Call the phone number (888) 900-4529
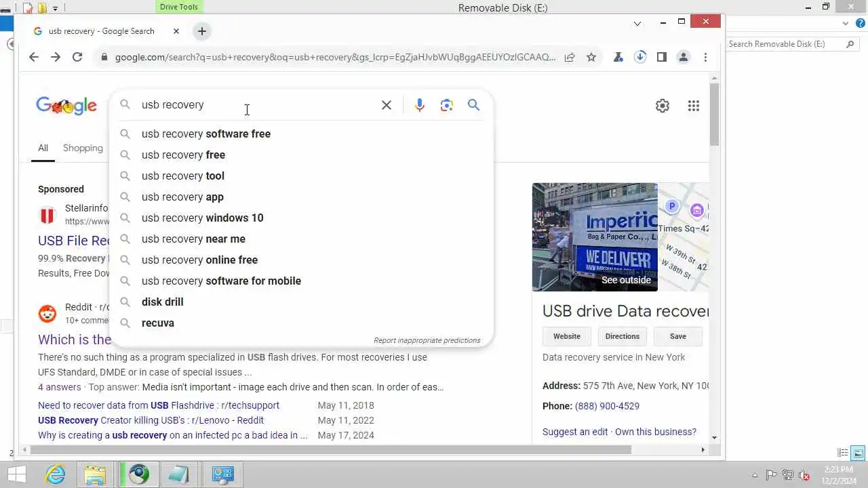The height and width of the screenshot is (488, 868). tap(607, 406)
